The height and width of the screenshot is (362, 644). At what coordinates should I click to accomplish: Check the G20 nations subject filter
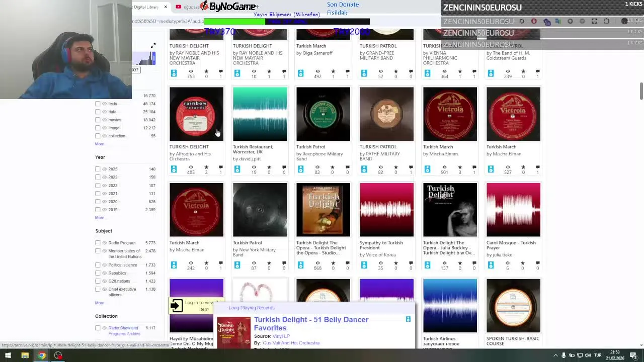[x=98, y=281]
